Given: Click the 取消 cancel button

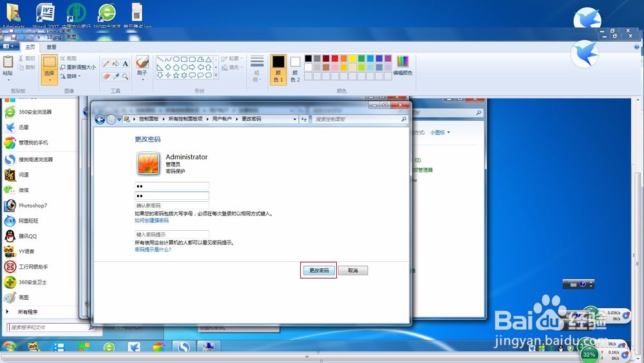Looking at the screenshot, I should (353, 271).
